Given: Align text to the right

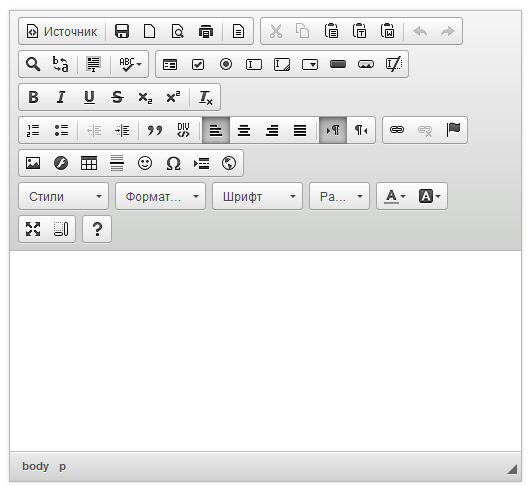Looking at the screenshot, I should tap(272, 130).
